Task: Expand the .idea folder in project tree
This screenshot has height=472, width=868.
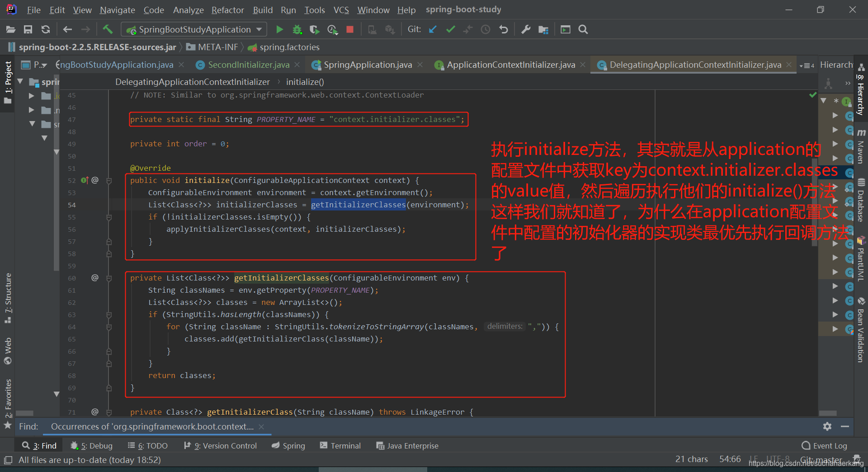Action: coord(32,96)
